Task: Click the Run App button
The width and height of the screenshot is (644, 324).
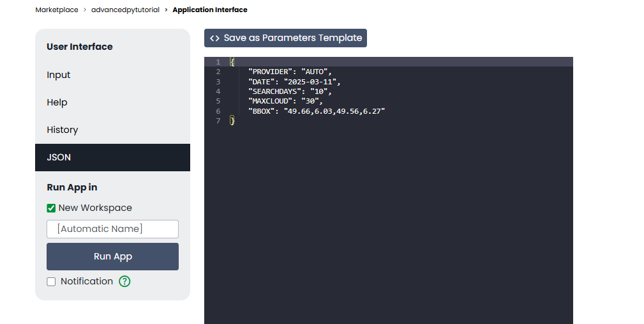Action: pyautogui.click(x=112, y=256)
